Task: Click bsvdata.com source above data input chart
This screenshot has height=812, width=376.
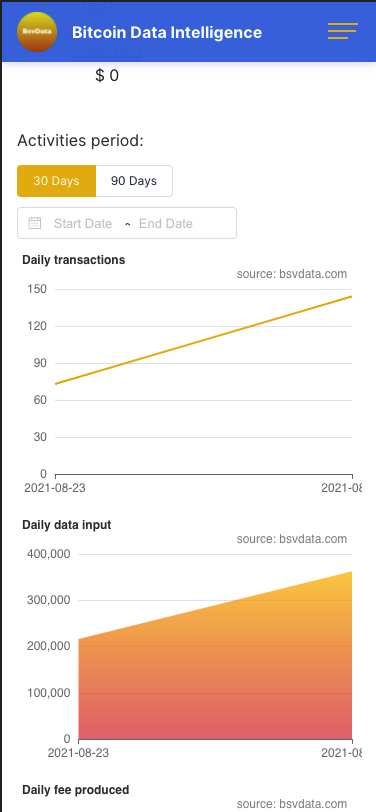Action: point(292,539)
